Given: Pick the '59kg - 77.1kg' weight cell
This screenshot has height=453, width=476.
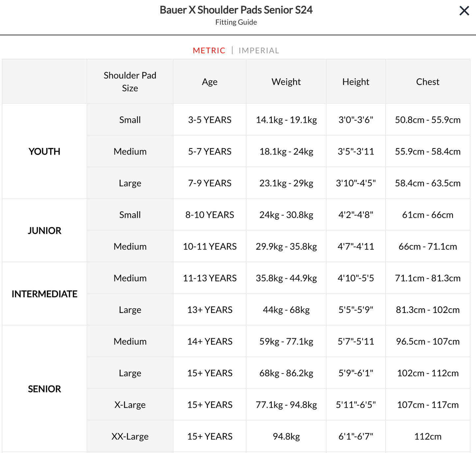Looking at the screenshot, I should (x=286, y=341).
